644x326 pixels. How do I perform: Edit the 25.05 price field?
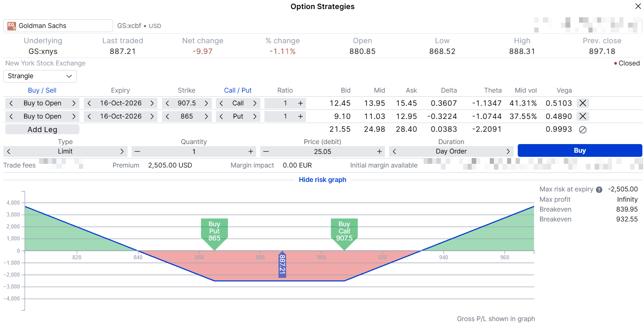point(323,151)
